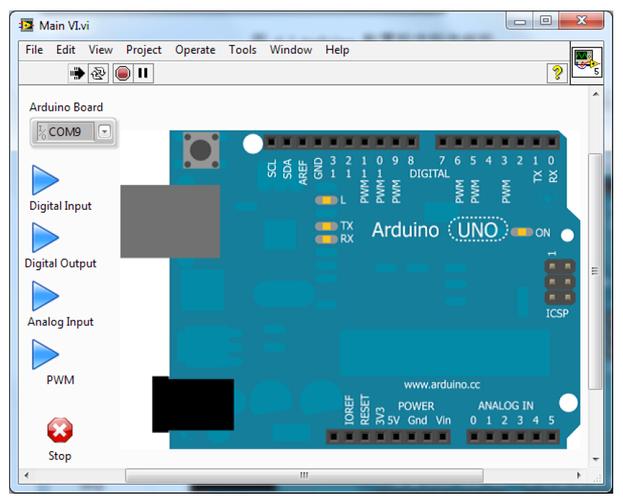Image resolution: width=623 pixels, height=500 pixels.
Task: Click the vertical scrollbar thumb
Action: [595, 271]
